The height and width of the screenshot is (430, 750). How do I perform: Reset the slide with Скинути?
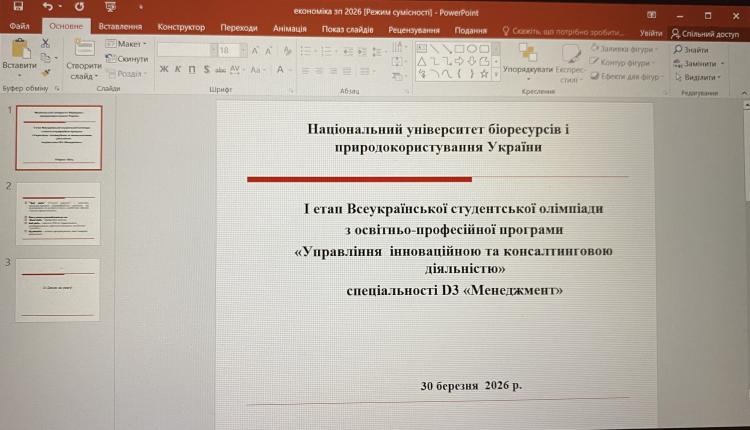(x=127, y=59)
